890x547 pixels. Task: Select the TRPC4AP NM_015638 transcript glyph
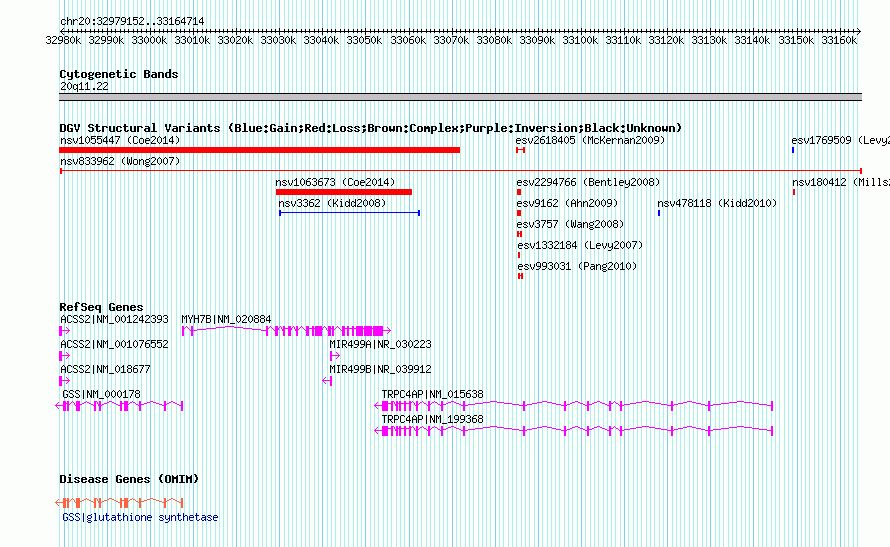574,405
